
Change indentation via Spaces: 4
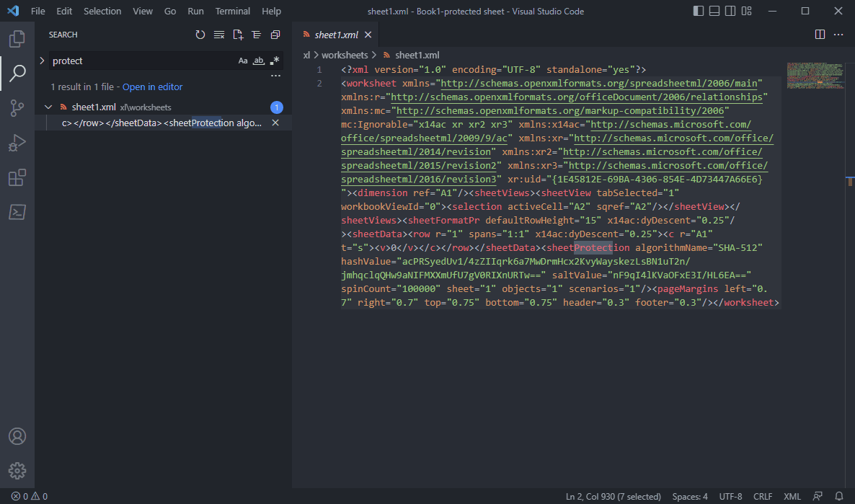click(x=690, y=496)
